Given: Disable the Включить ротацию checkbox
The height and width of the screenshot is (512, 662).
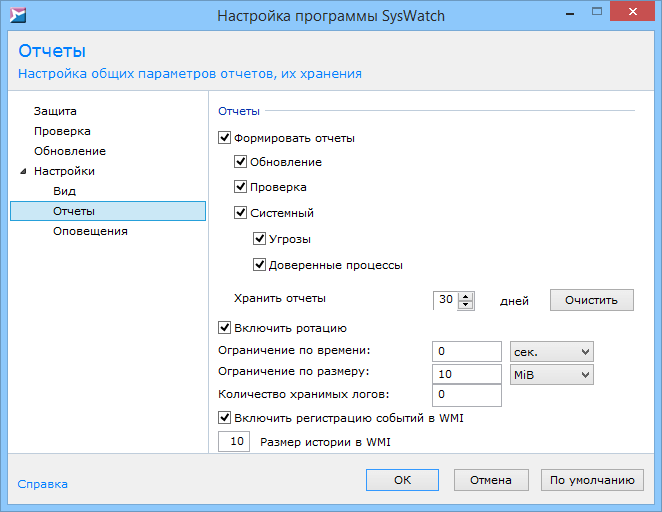Looking at the screenshot, I should tap(224, 328).
